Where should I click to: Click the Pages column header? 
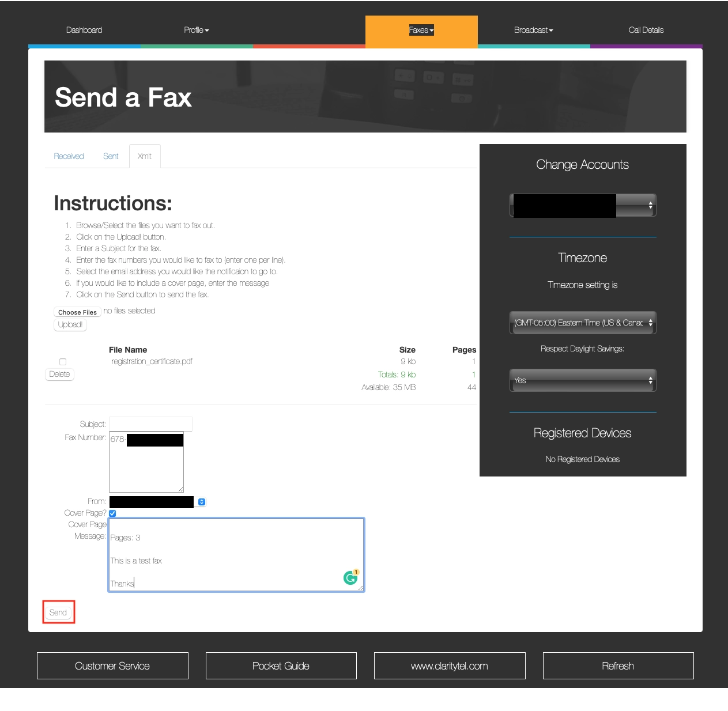[x=464, y=350]
